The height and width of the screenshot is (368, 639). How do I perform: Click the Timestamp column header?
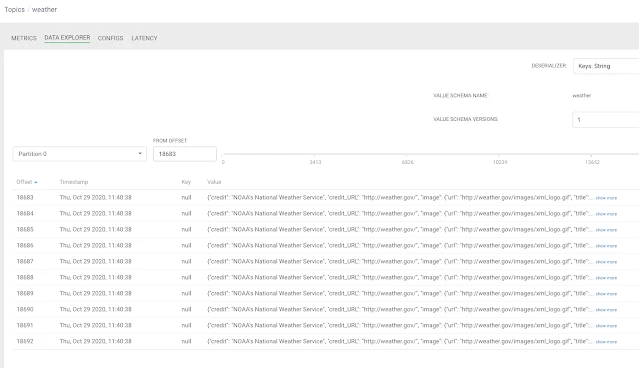(74, 182)
